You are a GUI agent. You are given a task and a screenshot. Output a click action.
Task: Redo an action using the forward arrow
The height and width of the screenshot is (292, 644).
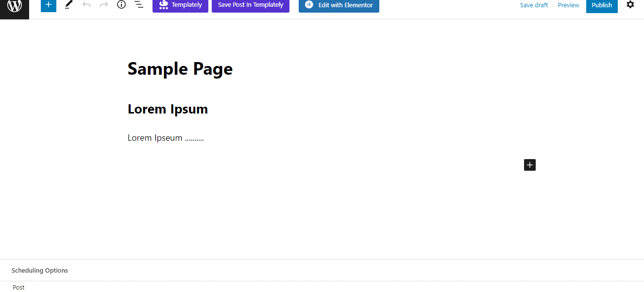point(103,5)
